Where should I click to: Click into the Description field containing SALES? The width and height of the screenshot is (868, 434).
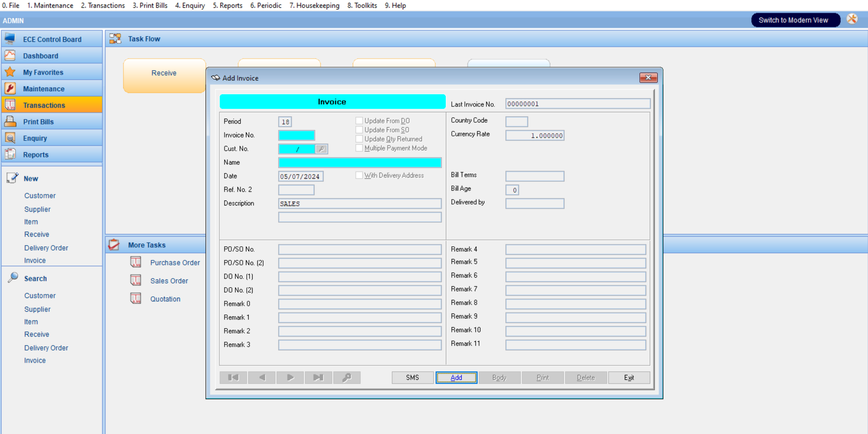[x=360, y=204]
